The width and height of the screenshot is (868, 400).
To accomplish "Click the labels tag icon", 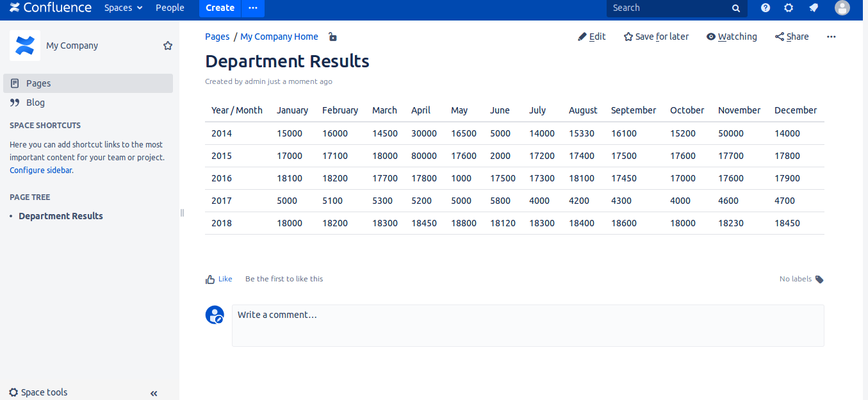I will pos(819,279).
